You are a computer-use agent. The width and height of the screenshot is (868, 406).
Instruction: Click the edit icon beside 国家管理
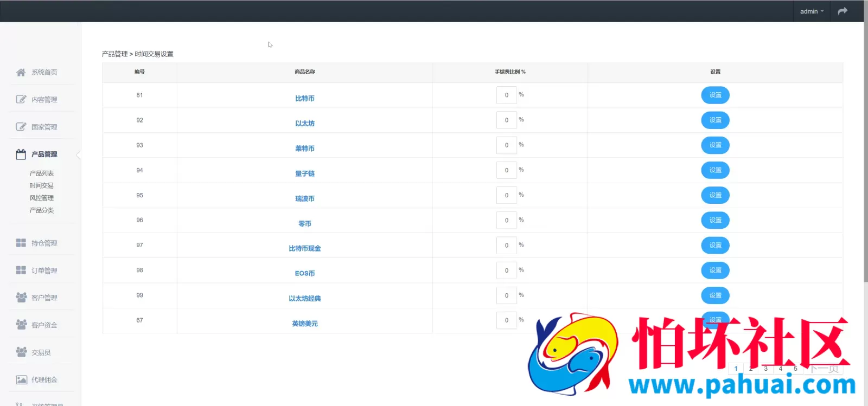21,127
